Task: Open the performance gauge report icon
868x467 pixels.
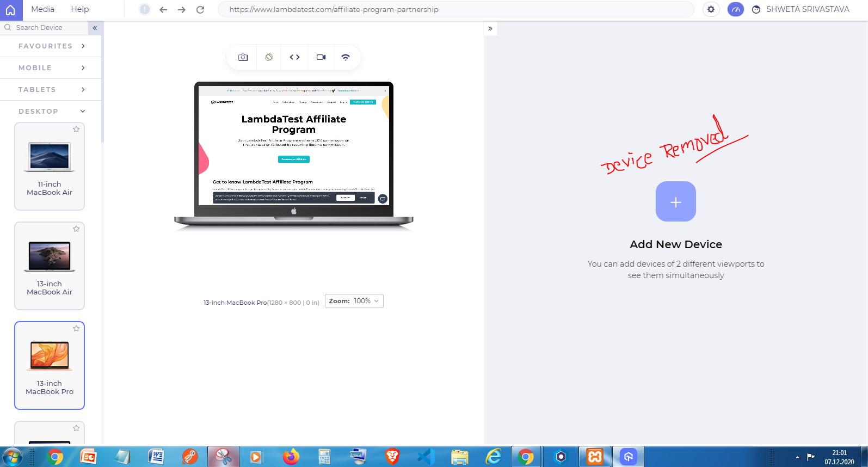Action: tap(735, 9)
